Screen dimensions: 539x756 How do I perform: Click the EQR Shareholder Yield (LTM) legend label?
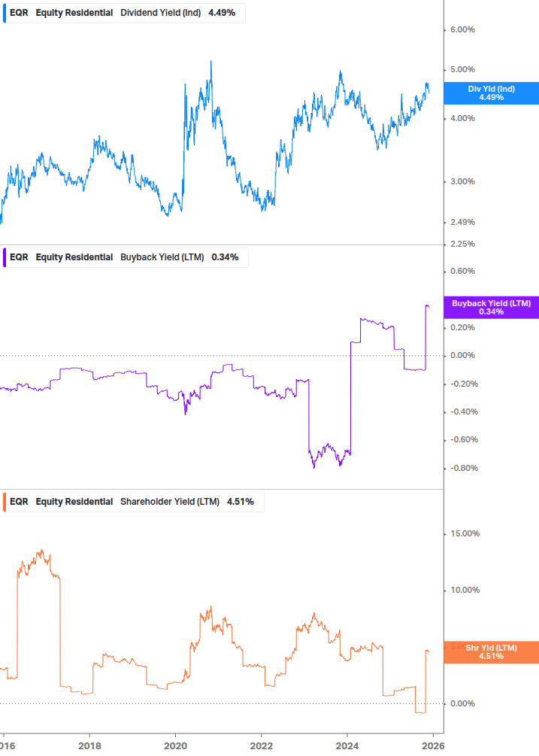point(133,502)
